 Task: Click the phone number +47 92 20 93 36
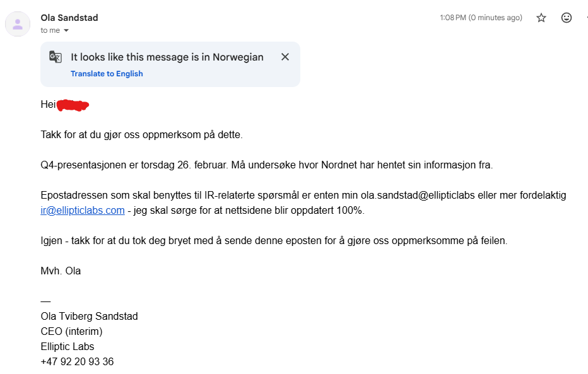coord(77,361)
